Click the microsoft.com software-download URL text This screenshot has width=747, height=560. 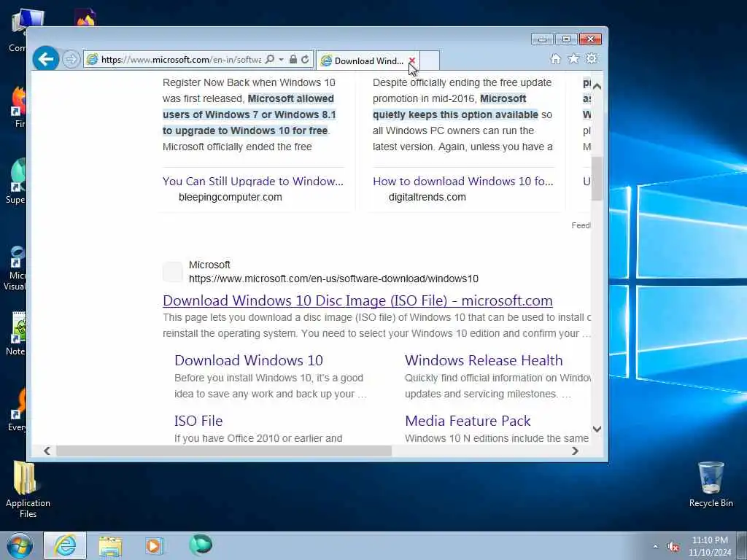[x=333, y=279]
